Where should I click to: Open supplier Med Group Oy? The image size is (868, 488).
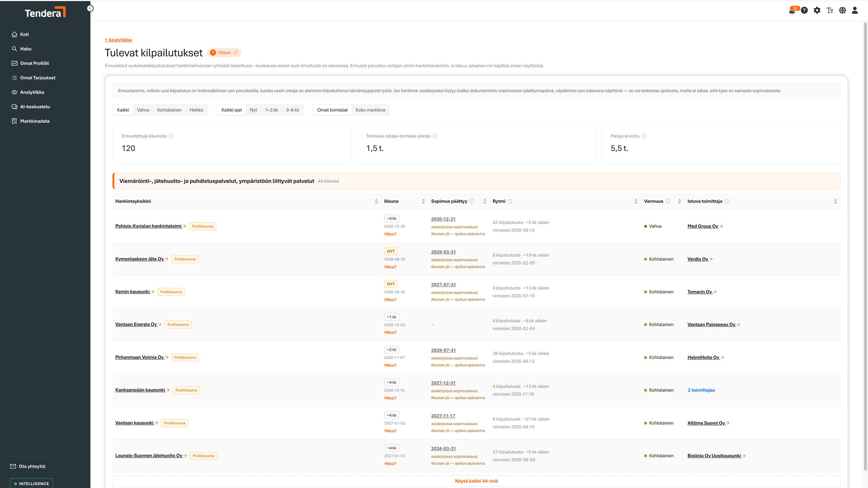tap(705, 226)
